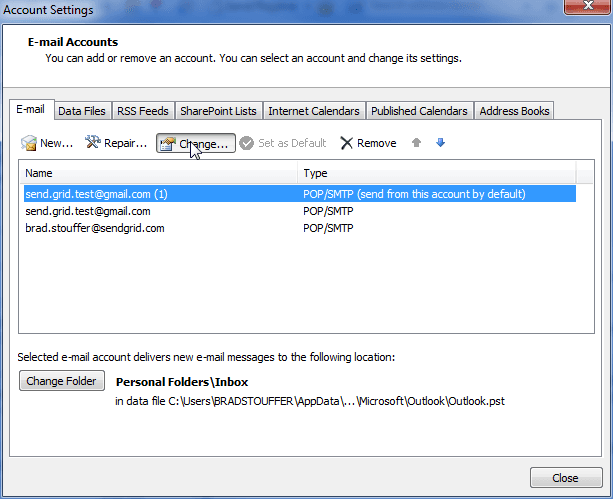Image resolution: width=613 pixels, height=499 pixels.
Task: Switch to the Data Files tab
Action: pos(83,111)
